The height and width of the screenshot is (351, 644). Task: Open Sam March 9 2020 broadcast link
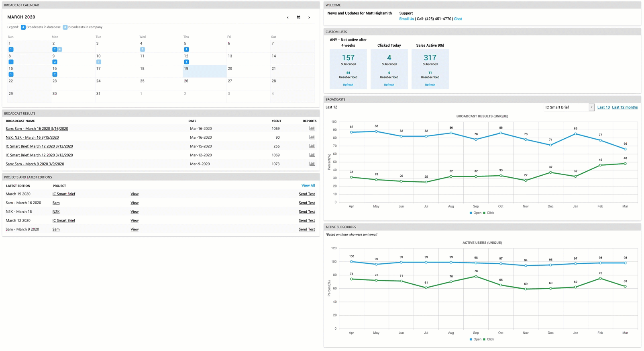click(x=35, y=164)
